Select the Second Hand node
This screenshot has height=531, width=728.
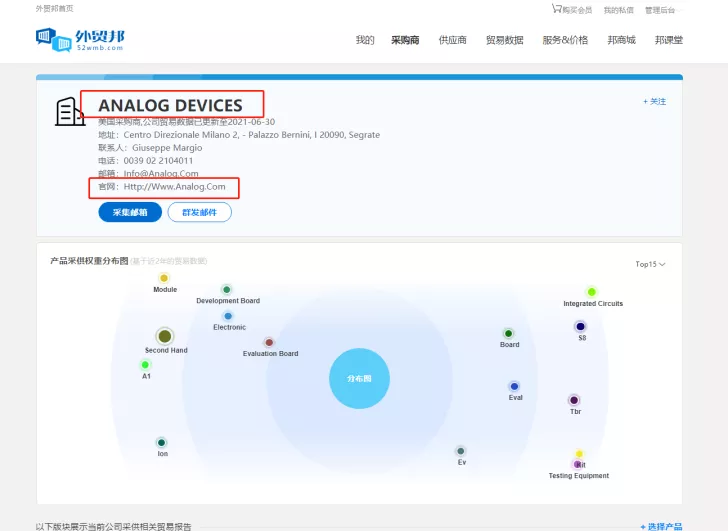point(165,336)
